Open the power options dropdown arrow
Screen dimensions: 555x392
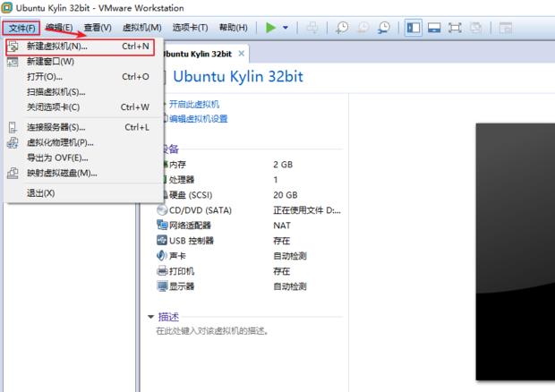tap(286, 28)
